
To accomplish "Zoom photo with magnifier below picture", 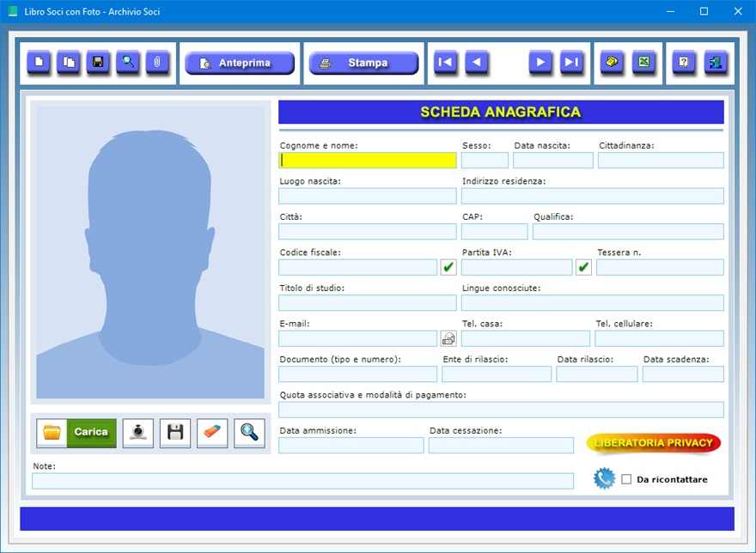I will pos(250,432).
